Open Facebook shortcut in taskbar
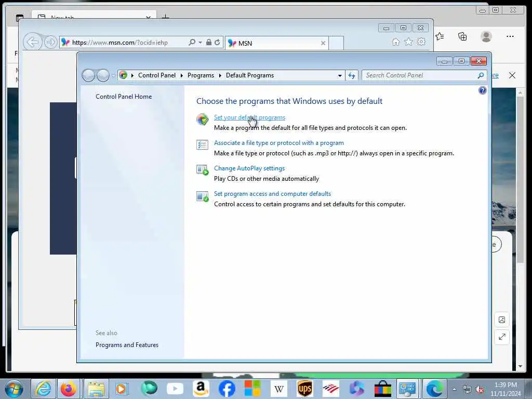The width and height of the screenshot is (532, 399). tap(227, 389)
